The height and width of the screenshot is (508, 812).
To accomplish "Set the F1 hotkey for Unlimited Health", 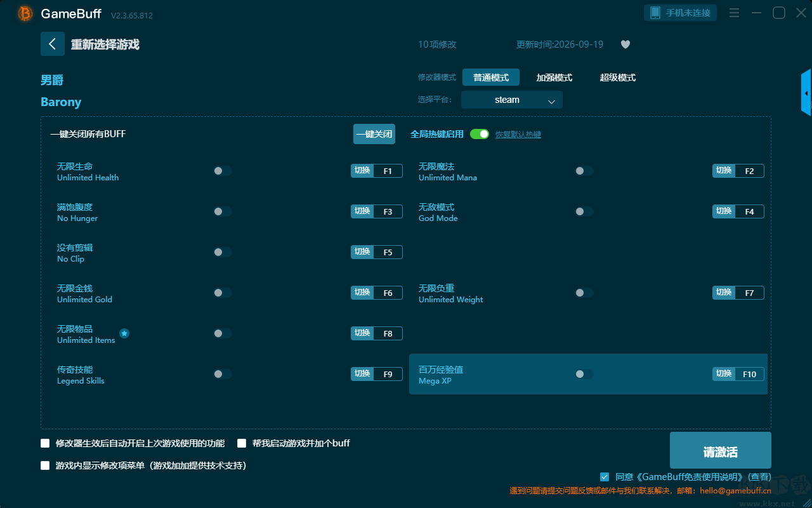I will pyautogui.click(x=388, y=171).
